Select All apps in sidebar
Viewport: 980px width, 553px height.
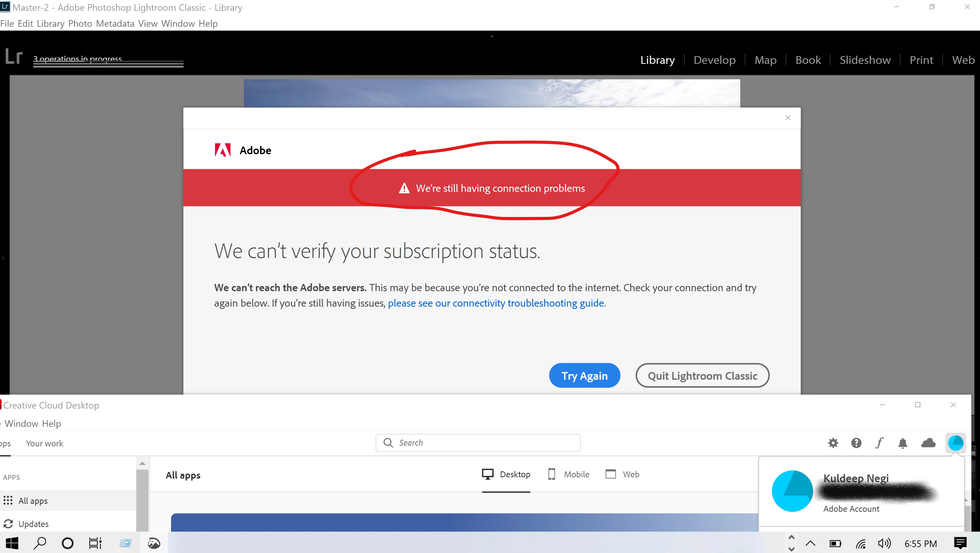click(x=68, y=501)
